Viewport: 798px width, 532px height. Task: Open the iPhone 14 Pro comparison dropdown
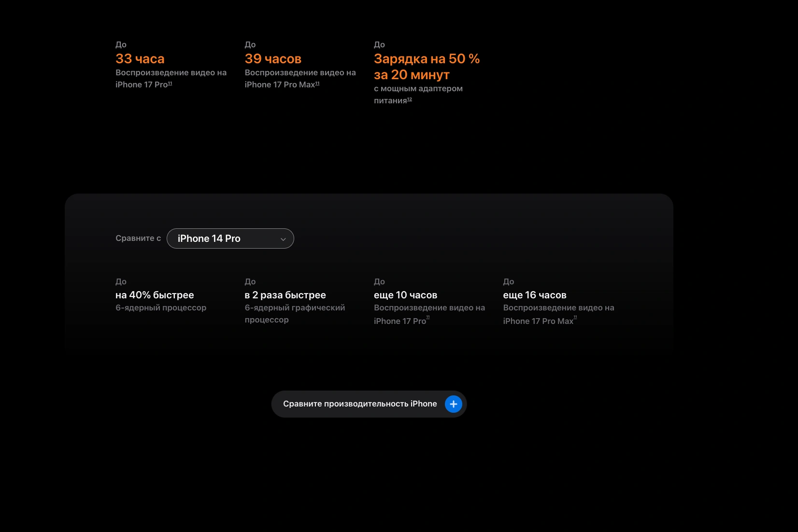[230, 238]
